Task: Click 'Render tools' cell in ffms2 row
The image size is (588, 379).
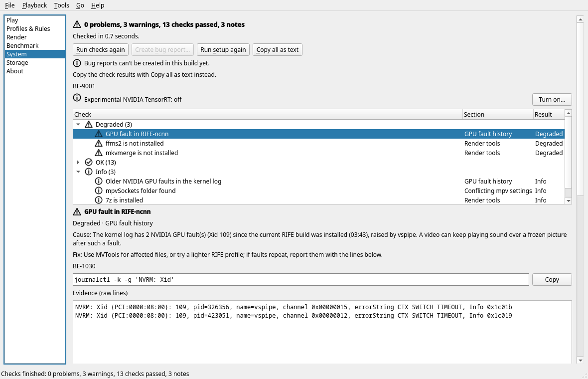Action: pos(482,143)
